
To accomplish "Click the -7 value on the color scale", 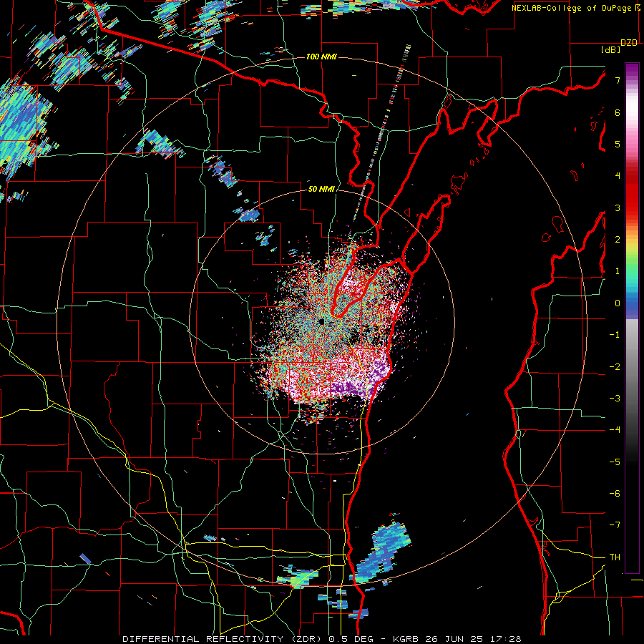I will click(615, 525).
